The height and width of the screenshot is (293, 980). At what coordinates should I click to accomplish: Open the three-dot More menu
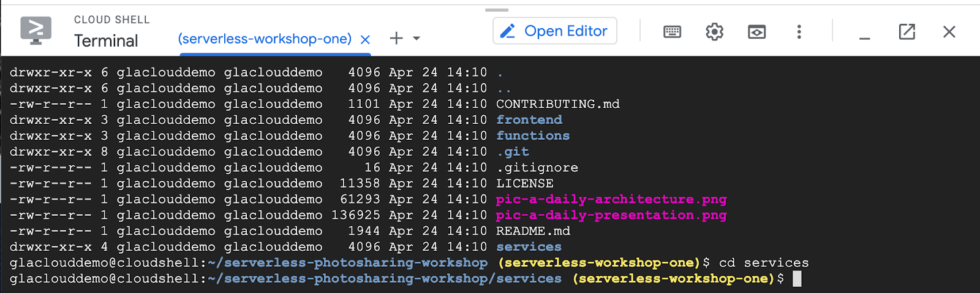click(799, 32)
